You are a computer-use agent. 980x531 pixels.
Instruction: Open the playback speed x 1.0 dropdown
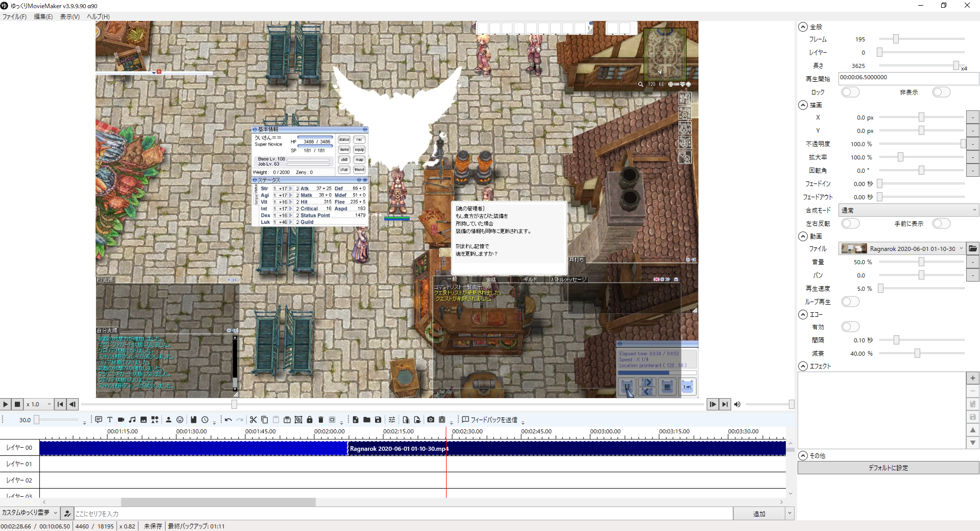(x=39, y=404)
